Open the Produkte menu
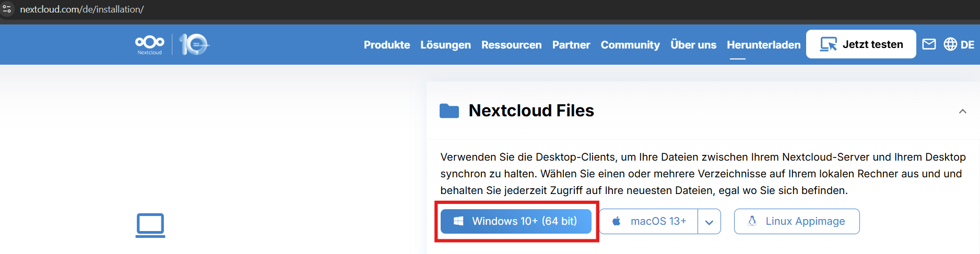 387,45
